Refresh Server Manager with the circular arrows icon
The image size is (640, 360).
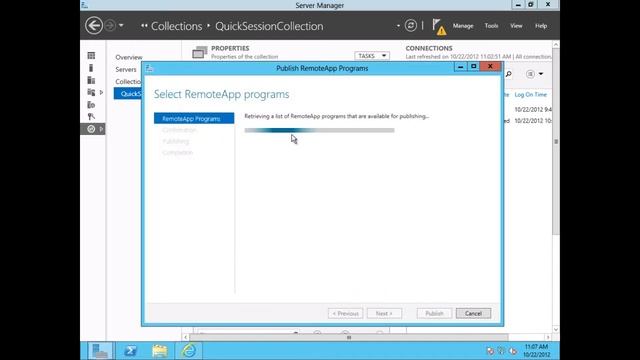(x=411, y=26)
